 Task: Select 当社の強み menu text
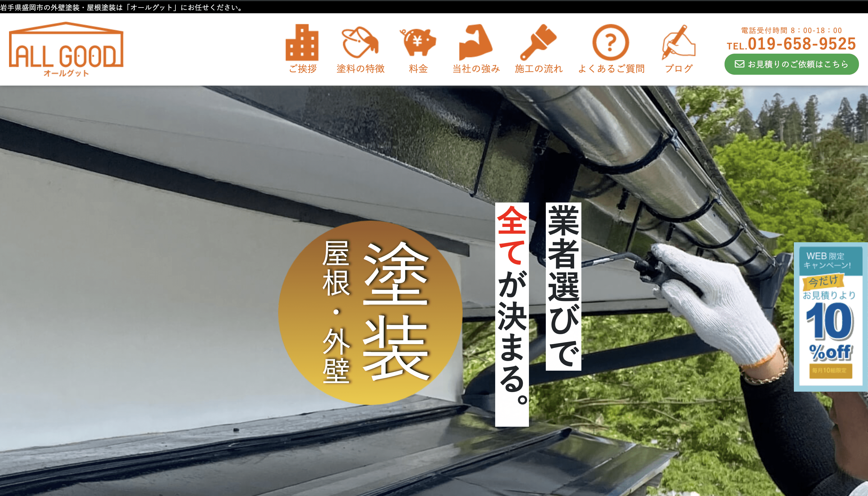coord(476,69)
